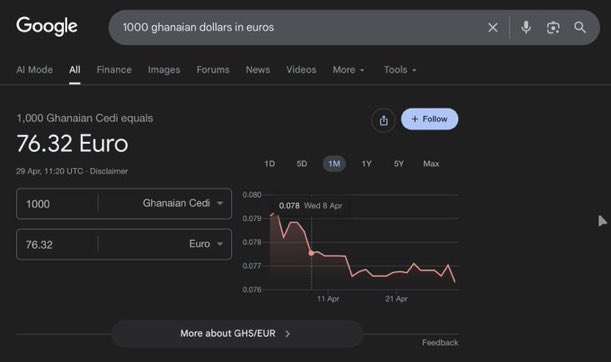Go to Google home via logo
Viewport: 611px width, 362px height.
point(47,26)
